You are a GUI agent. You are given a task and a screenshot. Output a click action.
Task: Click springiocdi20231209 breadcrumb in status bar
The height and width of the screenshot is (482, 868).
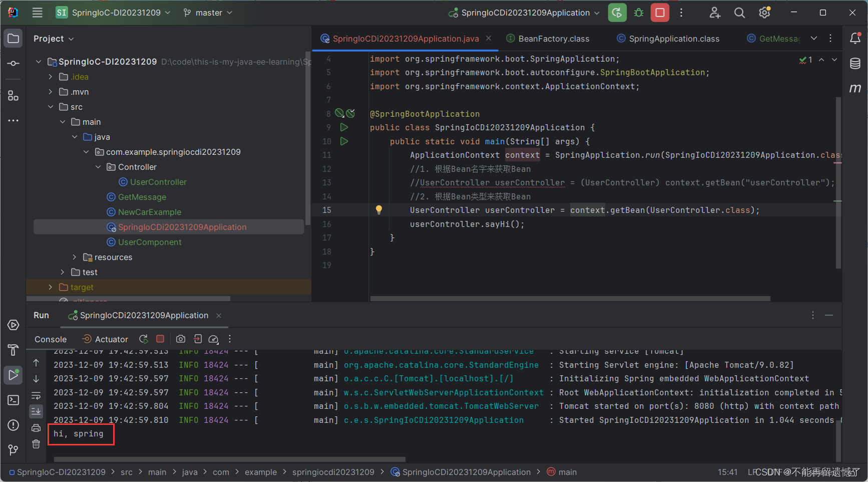tap(333, 472)
